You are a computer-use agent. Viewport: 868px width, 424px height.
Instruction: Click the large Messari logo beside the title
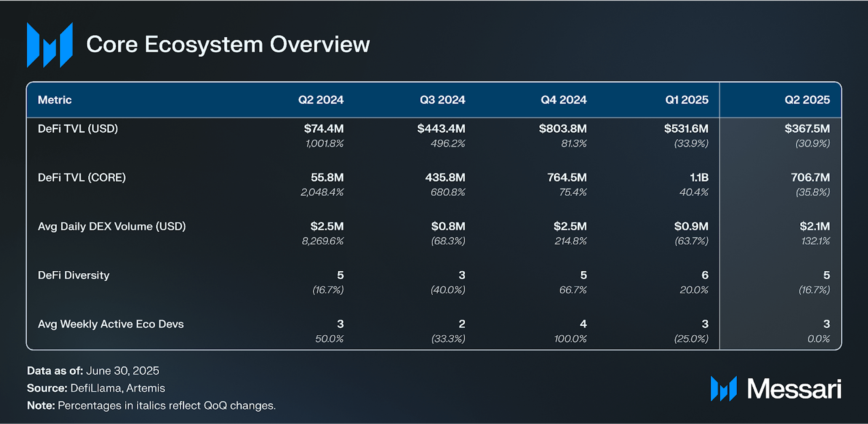tap(50, 45)
